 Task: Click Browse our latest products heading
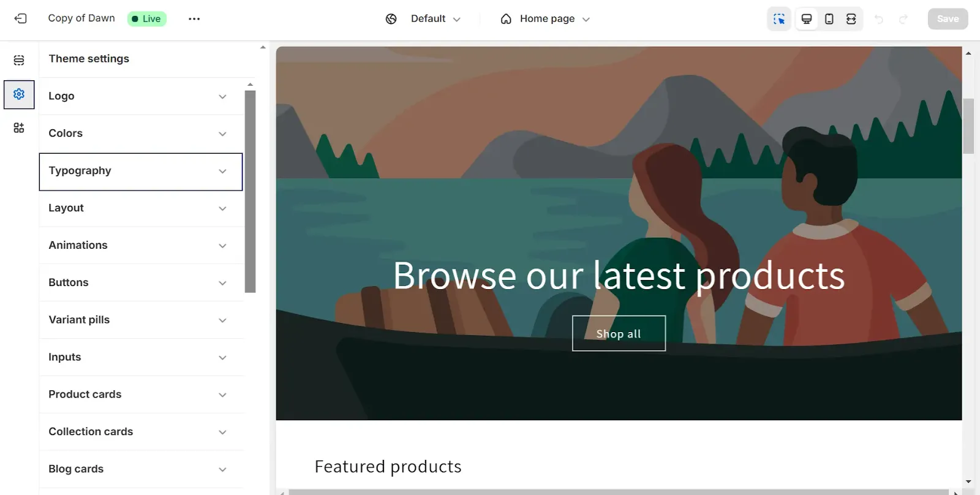coord(619,276)
